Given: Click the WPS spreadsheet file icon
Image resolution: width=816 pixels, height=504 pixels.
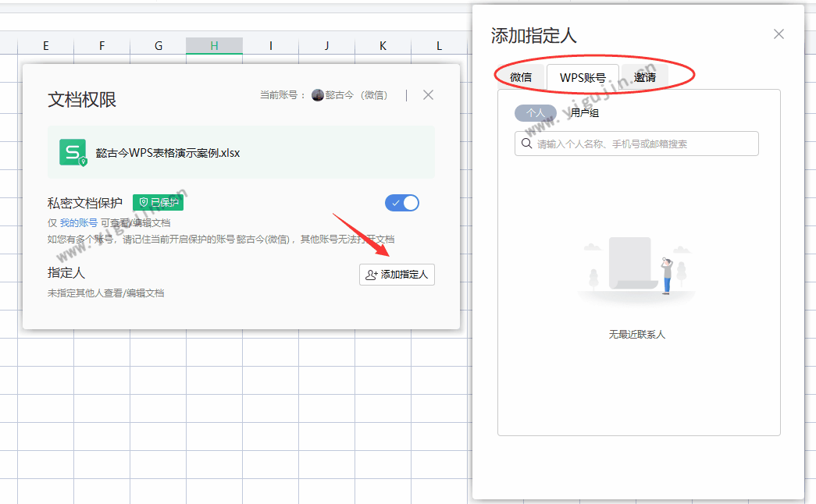Looking at the screenshot, I should click(73, 152).
